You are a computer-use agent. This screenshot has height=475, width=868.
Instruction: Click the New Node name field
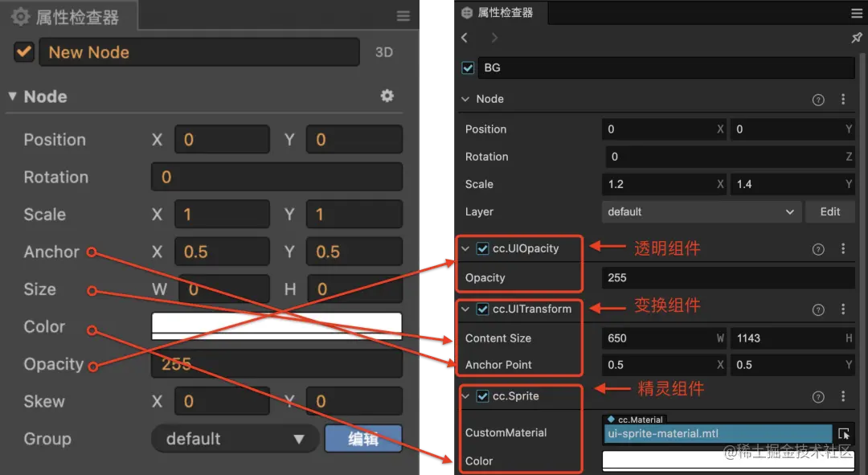199,52
